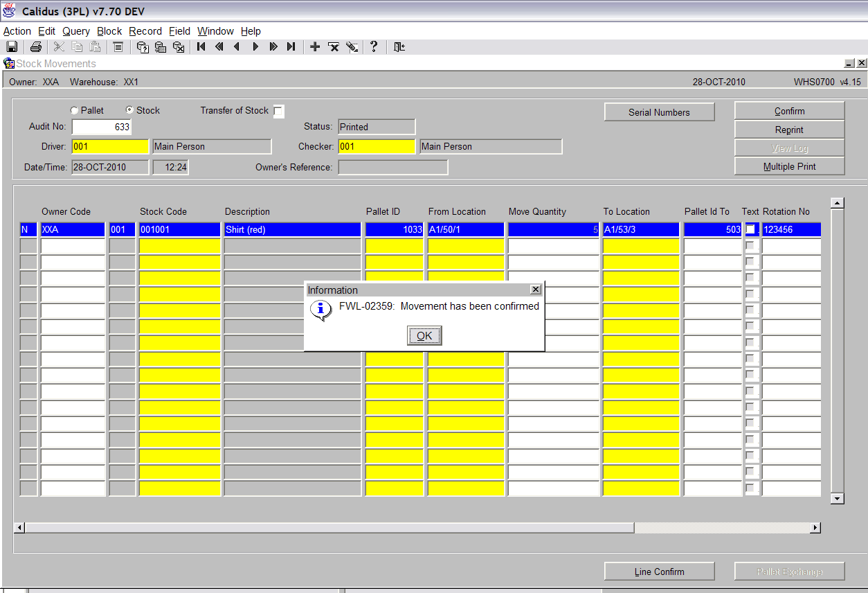Click the grid vertical scrollbar down arrow
This screenshot has height=593, width=868.
coord(838,498)
